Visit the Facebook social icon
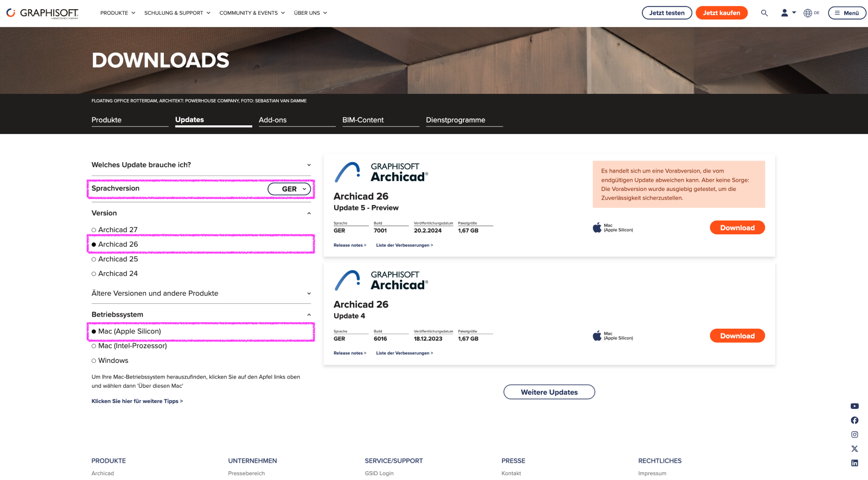 [854, 420]
